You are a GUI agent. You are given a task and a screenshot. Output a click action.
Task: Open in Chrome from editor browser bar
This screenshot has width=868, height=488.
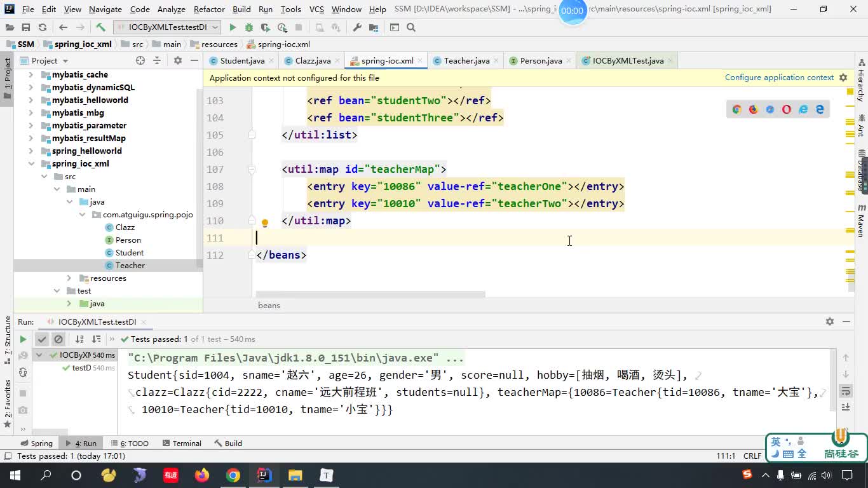(x=737, y=109)
